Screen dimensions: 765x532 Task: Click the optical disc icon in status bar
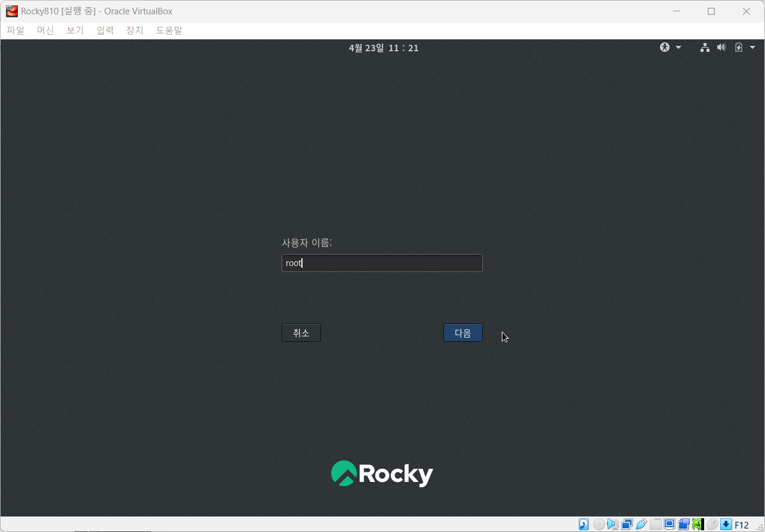599,524
